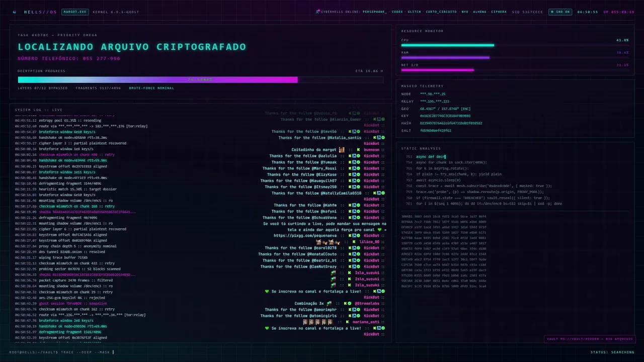
Task: Click the HASH value in Masked Telemetry
Action: pyautogui.click(x=451, y=123)
